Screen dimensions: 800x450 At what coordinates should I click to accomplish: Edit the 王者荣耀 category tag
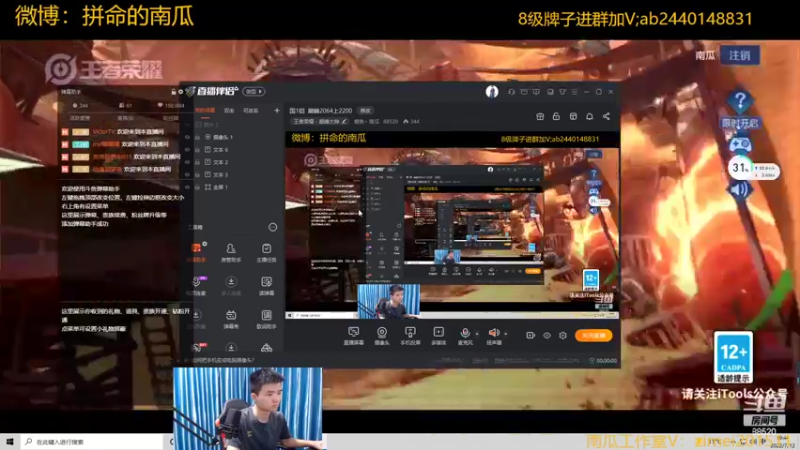(x=320, y=121)
